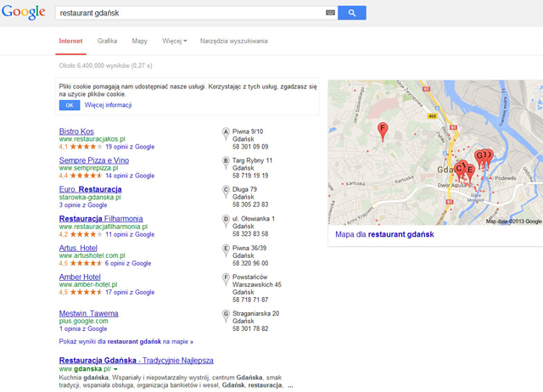Click star rating of Sempre Pizza e Vino

click(x=87, y=176)
